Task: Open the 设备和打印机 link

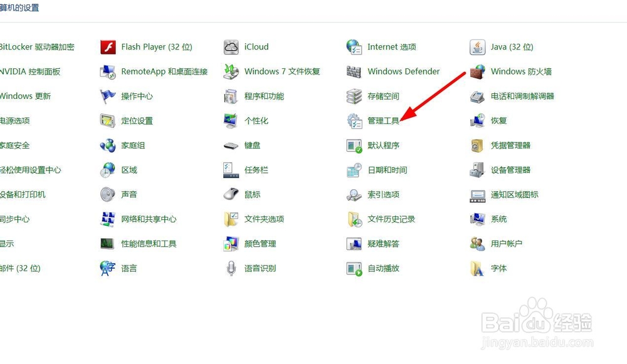Action: (23, 195)
